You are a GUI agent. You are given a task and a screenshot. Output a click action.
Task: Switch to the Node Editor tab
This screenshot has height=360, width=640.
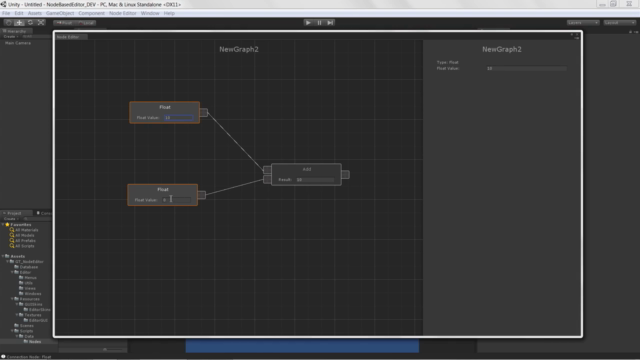pyautogui.click(x=71, y=37)
